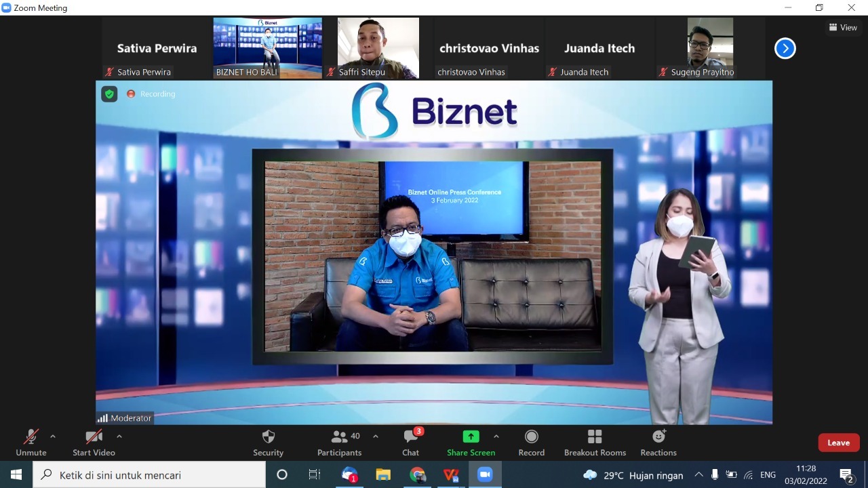This screenshot has height=488, width=868.
Task: Start Video from the camera button
Action: click(x=94, y=443)
